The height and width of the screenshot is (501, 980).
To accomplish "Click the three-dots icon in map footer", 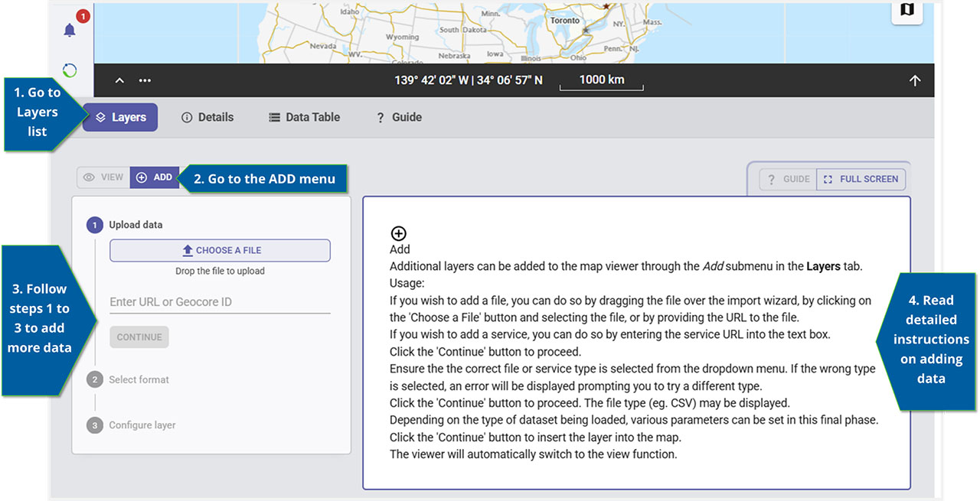I will (x=145, y=80).
